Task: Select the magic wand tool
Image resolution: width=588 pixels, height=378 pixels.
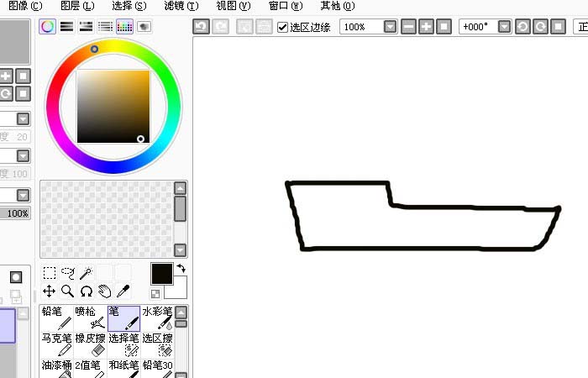Action: pyautogui.click(x=86, y=273)
